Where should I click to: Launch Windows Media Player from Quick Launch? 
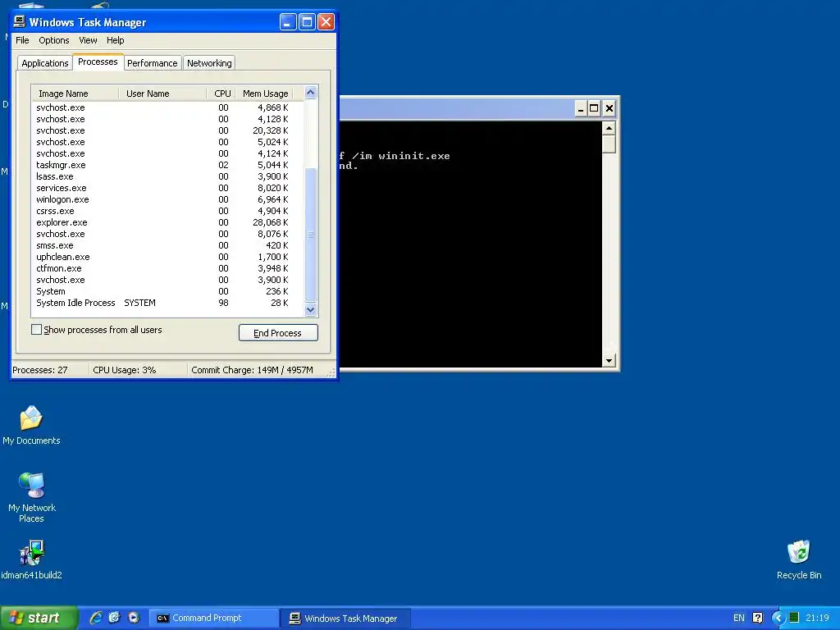[134, 618]
